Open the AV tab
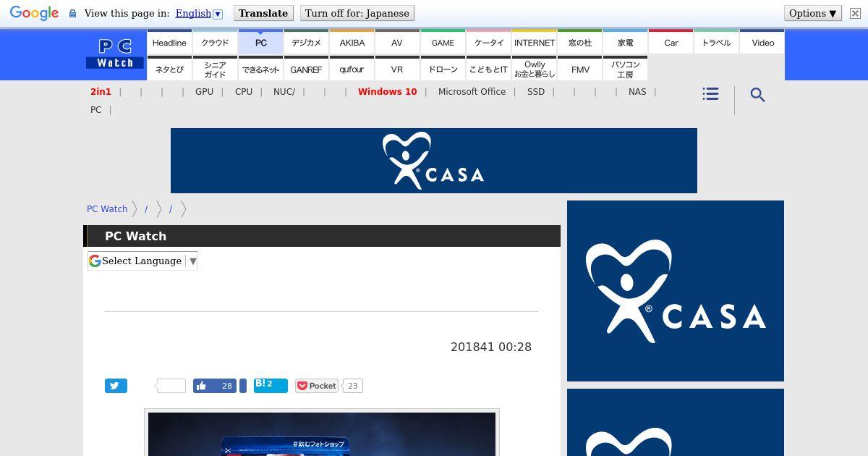The width and height of the screenshot is (868, 456). [x=397, y=42]
